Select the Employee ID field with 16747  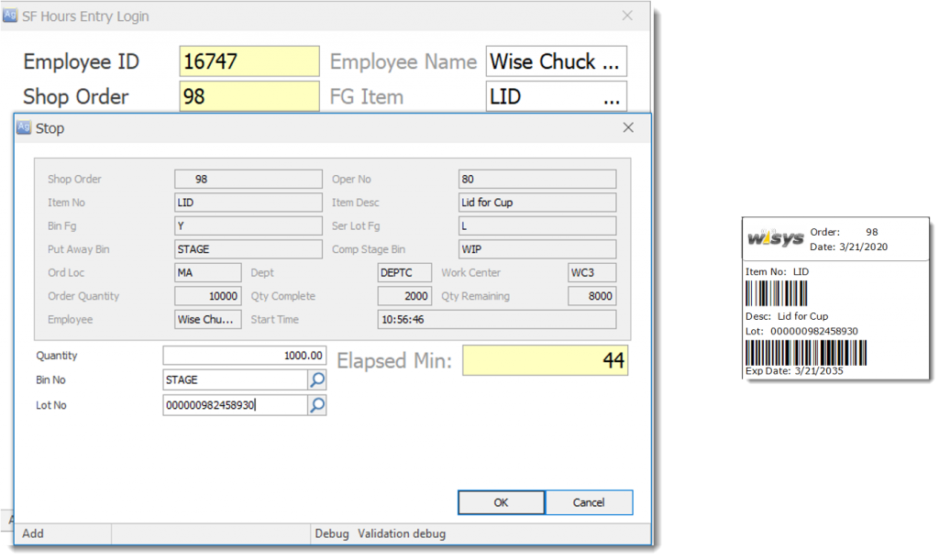pyautogui.click(x=249, y=61)
